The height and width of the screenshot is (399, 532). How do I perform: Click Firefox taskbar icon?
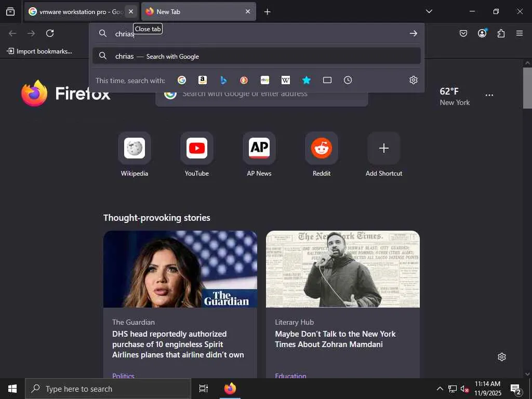(x=230, y=389)
